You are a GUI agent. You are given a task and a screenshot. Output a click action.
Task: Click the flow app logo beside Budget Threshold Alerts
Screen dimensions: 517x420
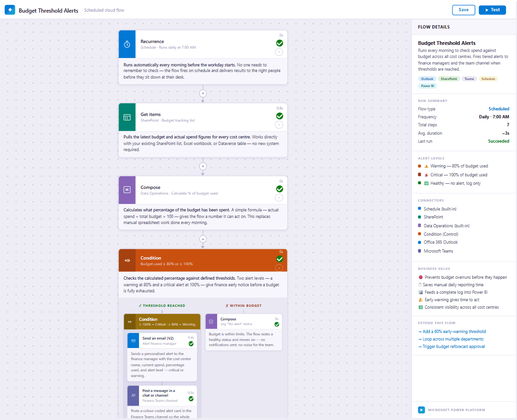[10, 10]
